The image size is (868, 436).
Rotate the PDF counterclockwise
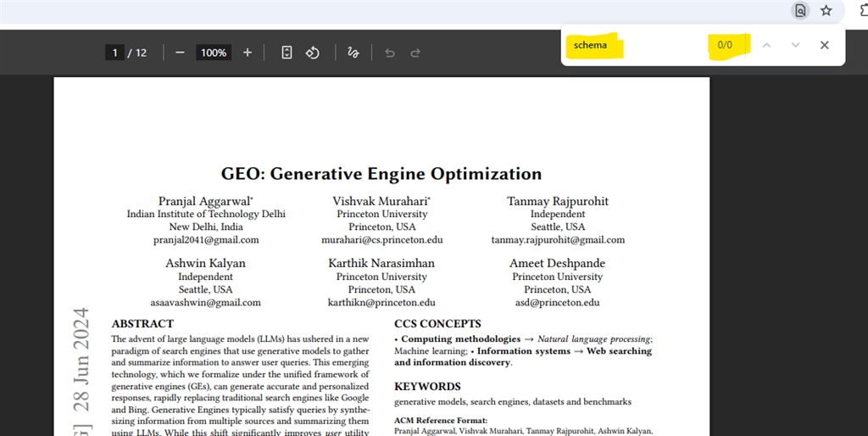coord(312,53)
